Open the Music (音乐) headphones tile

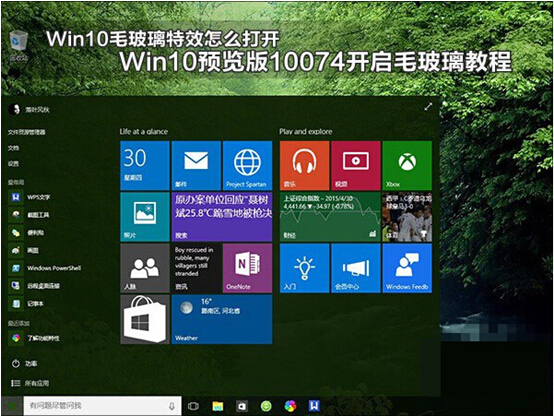[x=305, y=165]
